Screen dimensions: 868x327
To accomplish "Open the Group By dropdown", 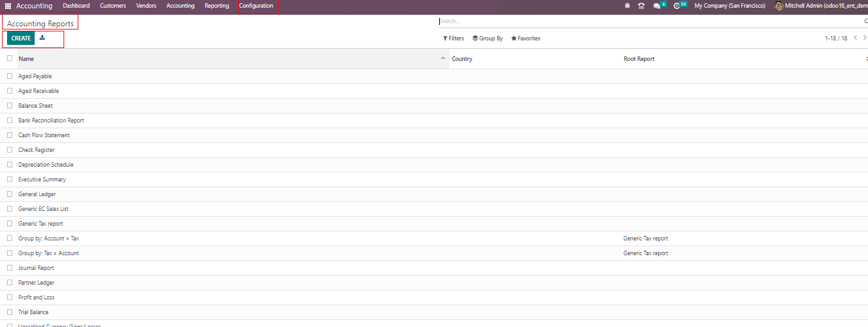I will click(x=487, y=38).
